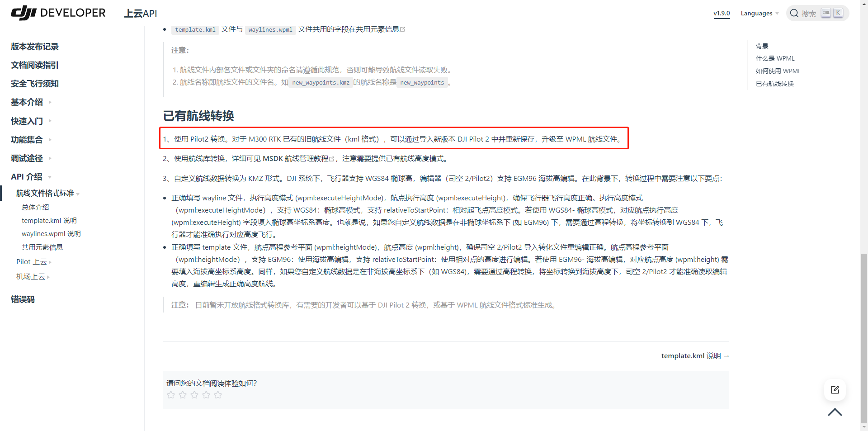Jump to 什么是 WPML in outline
This screenshot has height=431, width=868.
point(775,58)
